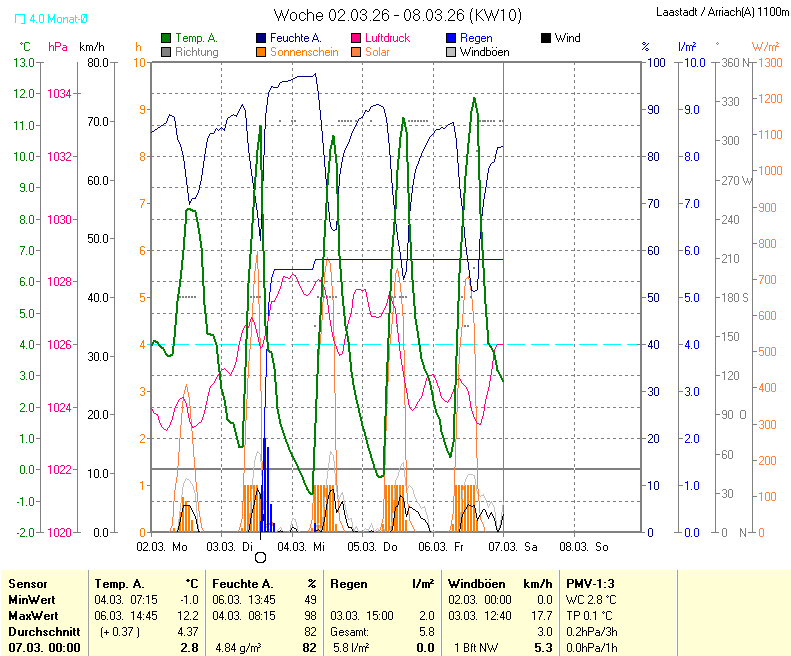Click the chart title Woche 02.03.26 - 08.03.26

tap(396, 15)
